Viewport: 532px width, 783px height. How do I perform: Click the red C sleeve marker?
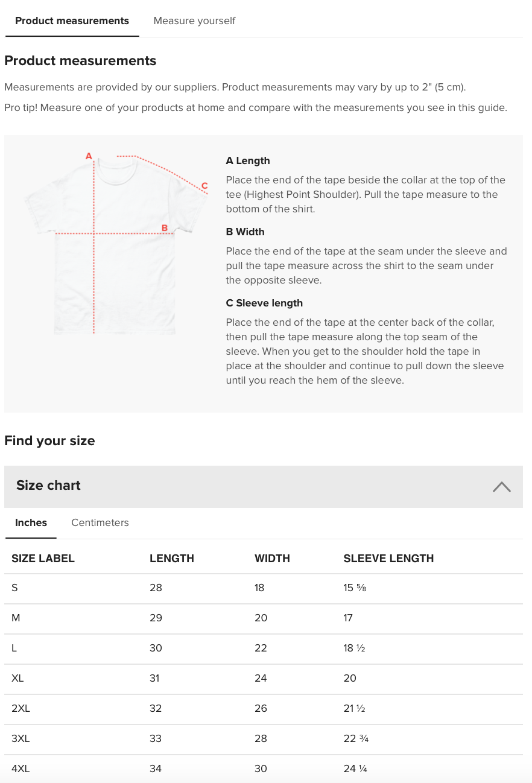[204, 186]
